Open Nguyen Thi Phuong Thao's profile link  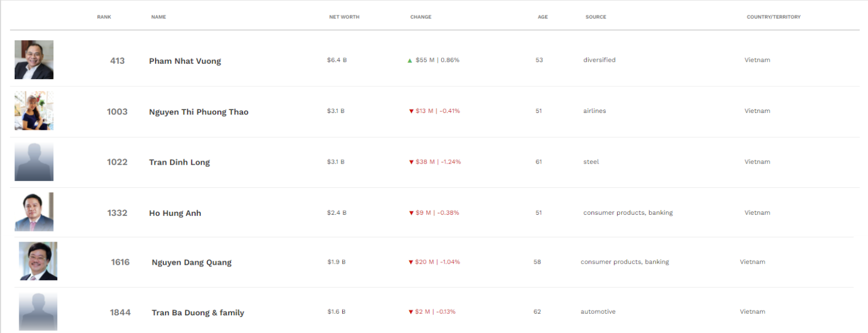pyautogui.click(x=199, y=112)
